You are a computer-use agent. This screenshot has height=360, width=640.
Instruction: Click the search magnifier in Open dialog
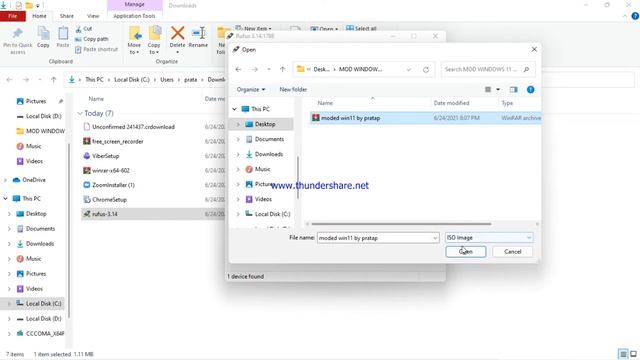[527, 69]
